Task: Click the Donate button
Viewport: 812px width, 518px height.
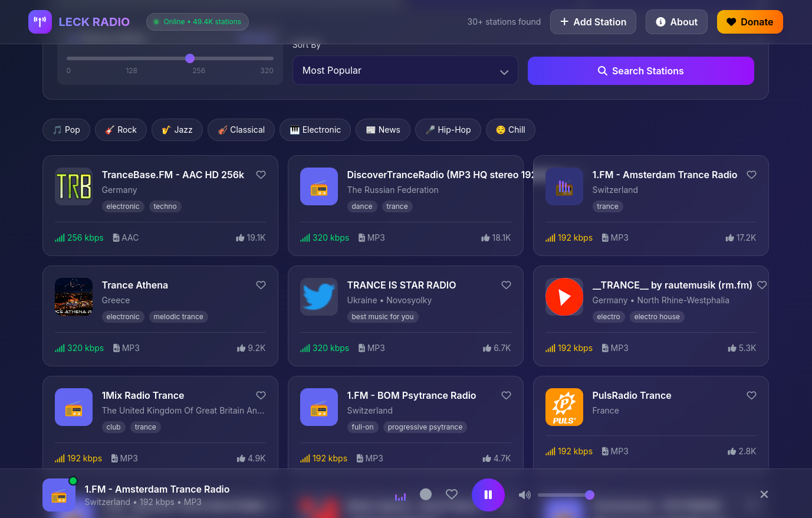Action: 750,22
